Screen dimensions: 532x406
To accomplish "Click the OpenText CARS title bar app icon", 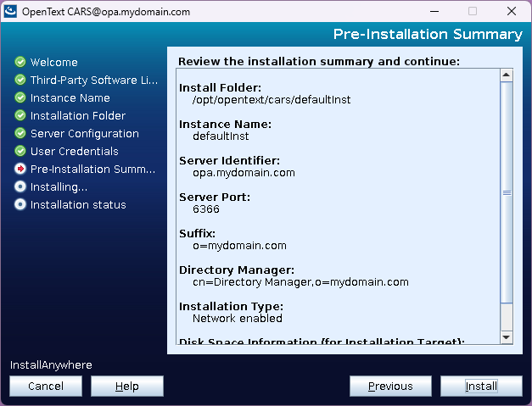I will tap(10, 12).
